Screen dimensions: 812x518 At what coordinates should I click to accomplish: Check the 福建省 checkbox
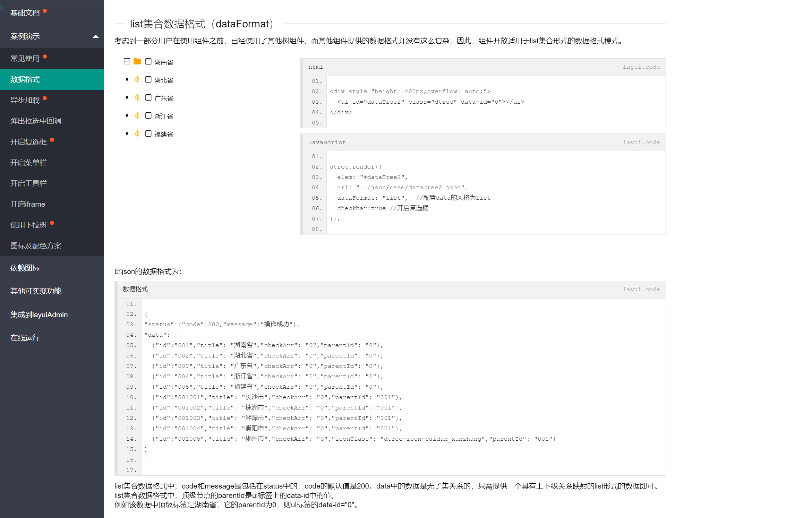point(148,133)
